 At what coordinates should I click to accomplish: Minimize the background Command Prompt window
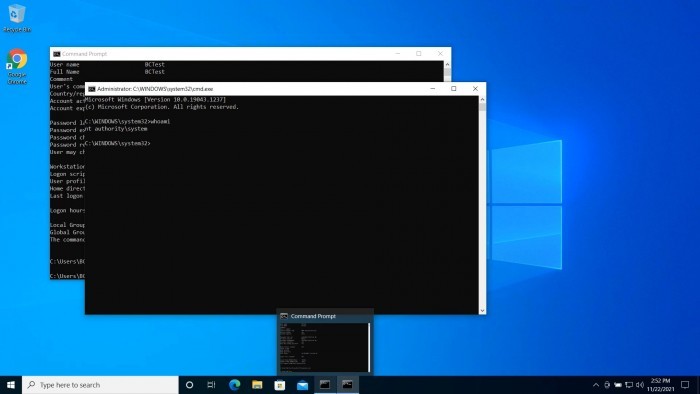[398, 54]
